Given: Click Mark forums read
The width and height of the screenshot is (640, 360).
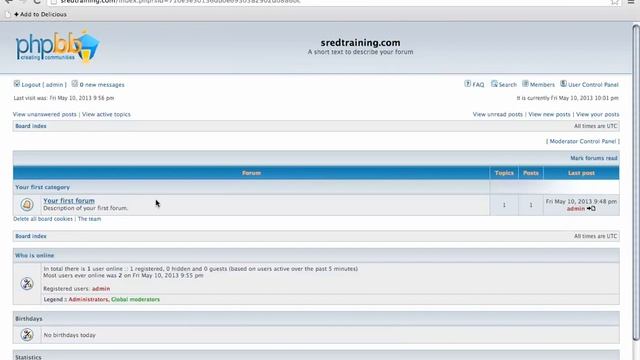Looking at the screenshot, I should point(594,158).
